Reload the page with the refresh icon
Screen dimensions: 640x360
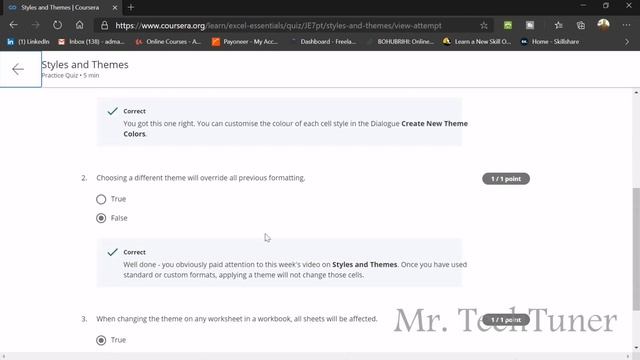tap(58, 25)
